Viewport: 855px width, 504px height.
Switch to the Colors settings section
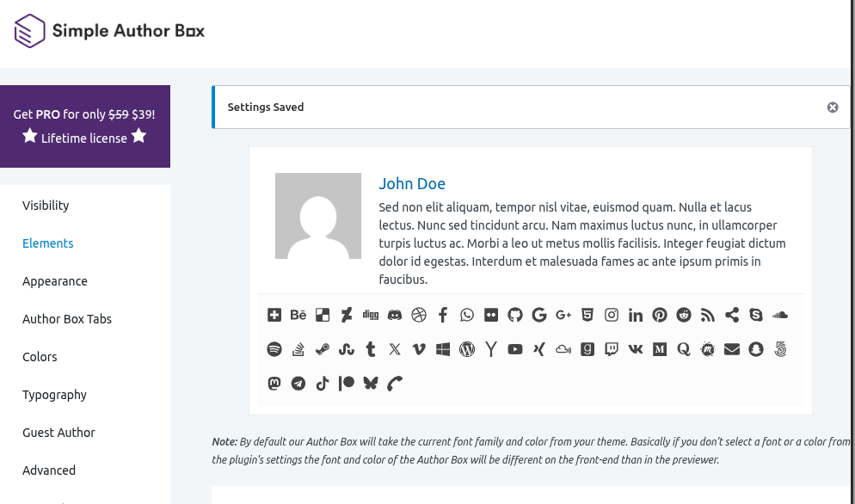[x=40, y=357]
